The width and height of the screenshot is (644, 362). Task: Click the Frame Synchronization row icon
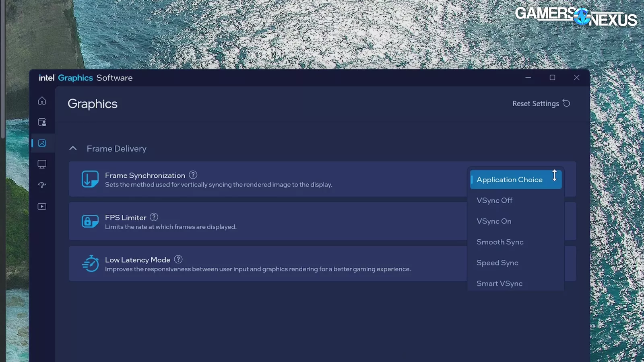(x=90, y=179)
